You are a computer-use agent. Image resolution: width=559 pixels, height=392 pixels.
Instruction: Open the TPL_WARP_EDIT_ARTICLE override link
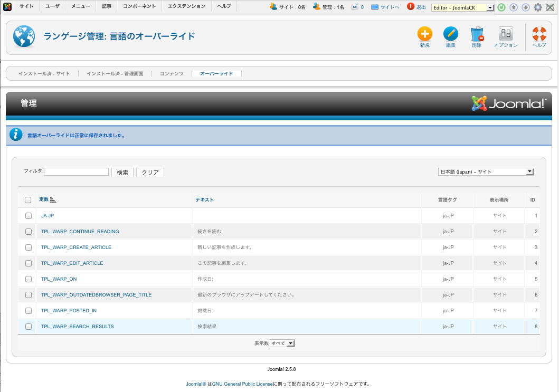[72, 263]
